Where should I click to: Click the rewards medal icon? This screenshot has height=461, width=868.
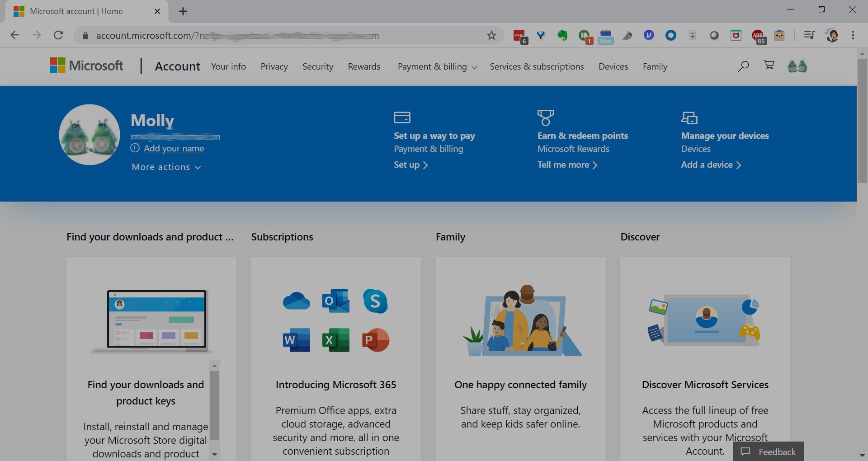click(x=546, y=118)
